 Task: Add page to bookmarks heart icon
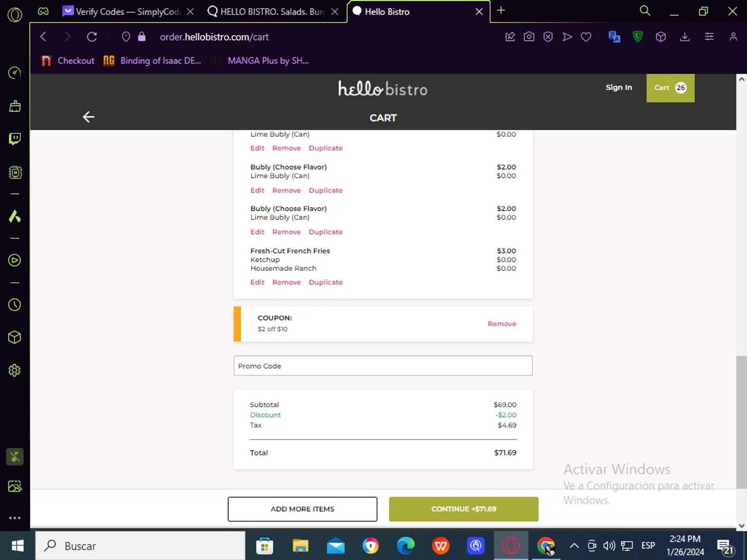tap(586, 37)
